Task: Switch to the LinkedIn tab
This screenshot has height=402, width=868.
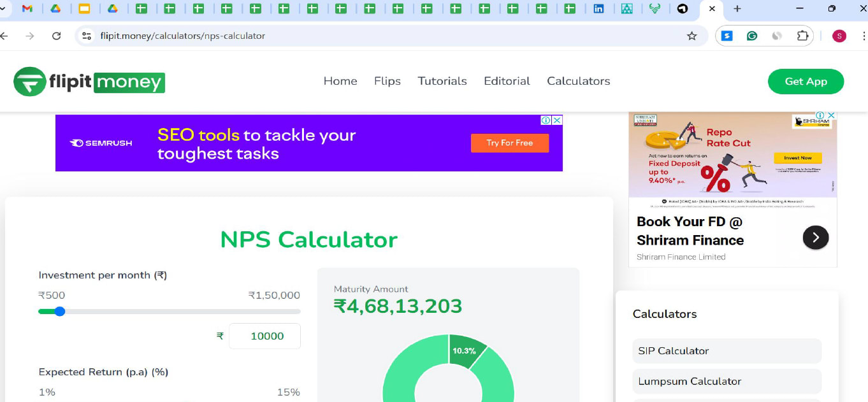Action: coord(598,9)
